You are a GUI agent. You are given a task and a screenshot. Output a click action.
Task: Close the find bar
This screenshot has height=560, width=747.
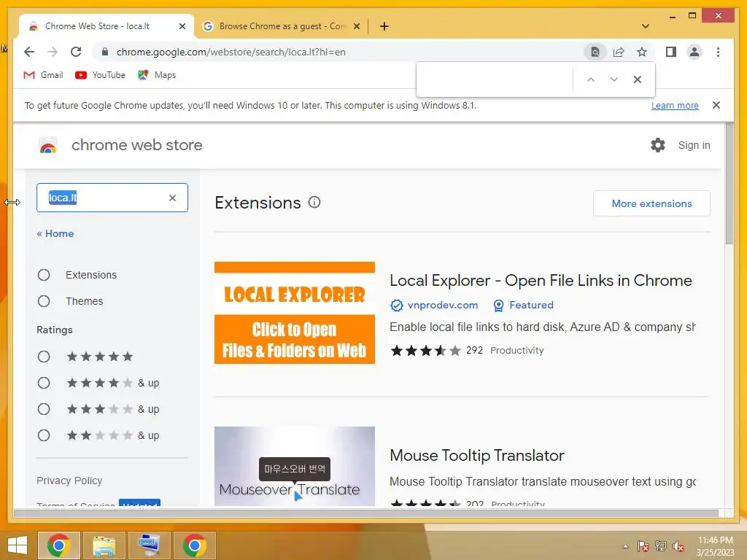pyautogui.click(x=638, y=79)
